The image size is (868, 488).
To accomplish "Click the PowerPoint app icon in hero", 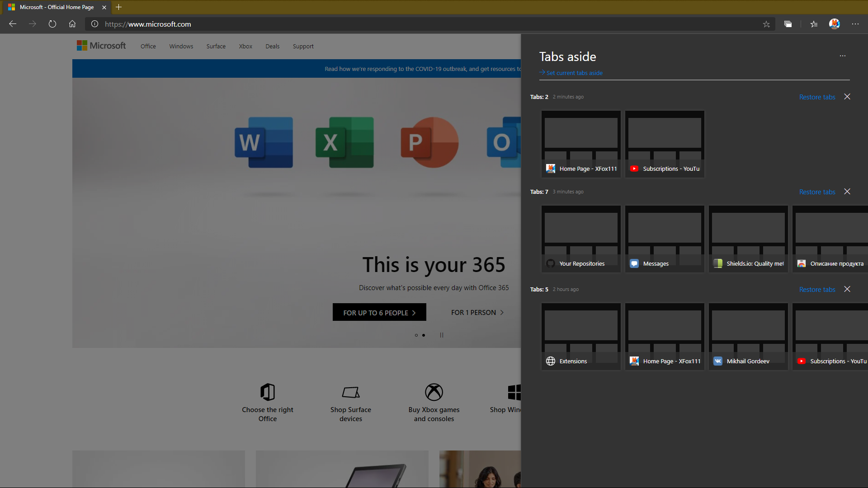I will (429, 142).
